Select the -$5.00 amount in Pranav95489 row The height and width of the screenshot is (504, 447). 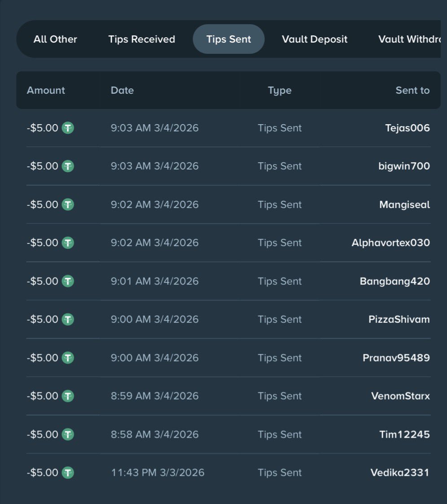pos(43,358)
